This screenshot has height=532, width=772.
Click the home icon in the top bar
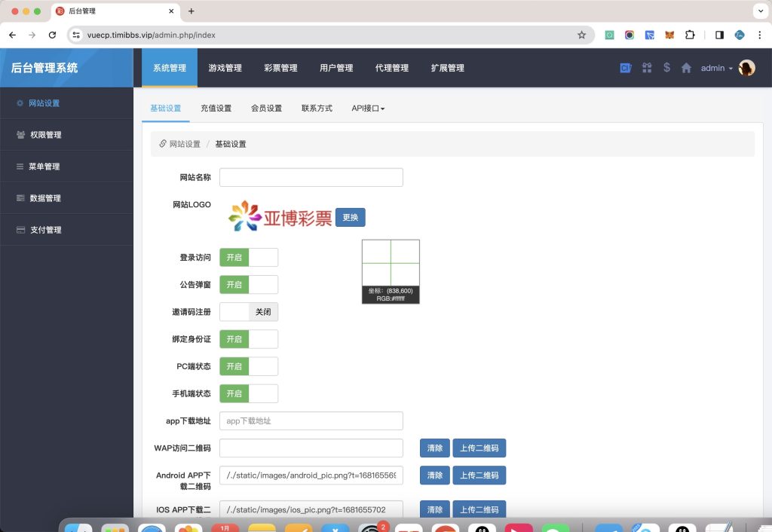685,67
